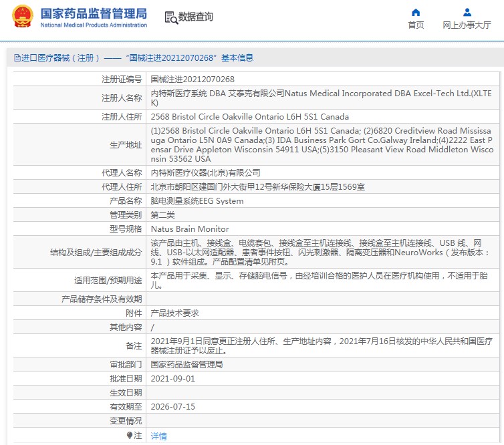Click the 进口医疗器械（注册）基本信息 heading

[x=134, y=58]
